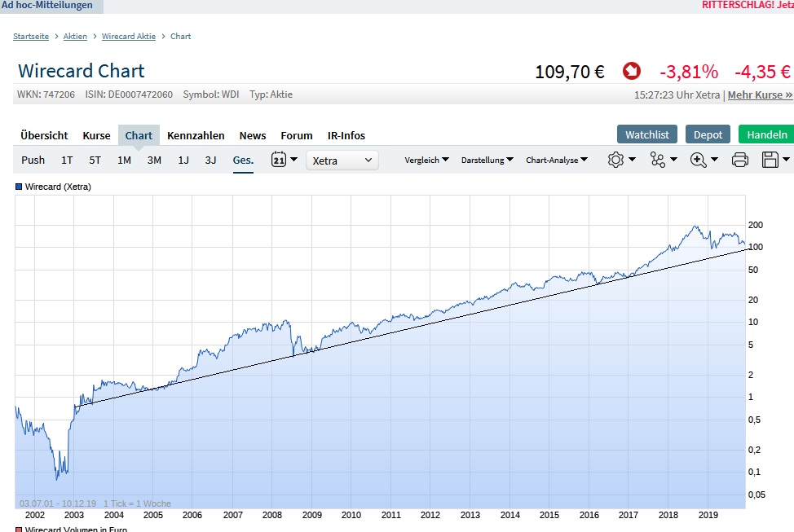Image resolution: width=794 pixels, height=532 pixels.
Task: Open the chart settings gear icon
Action: [x=617, y=160]
